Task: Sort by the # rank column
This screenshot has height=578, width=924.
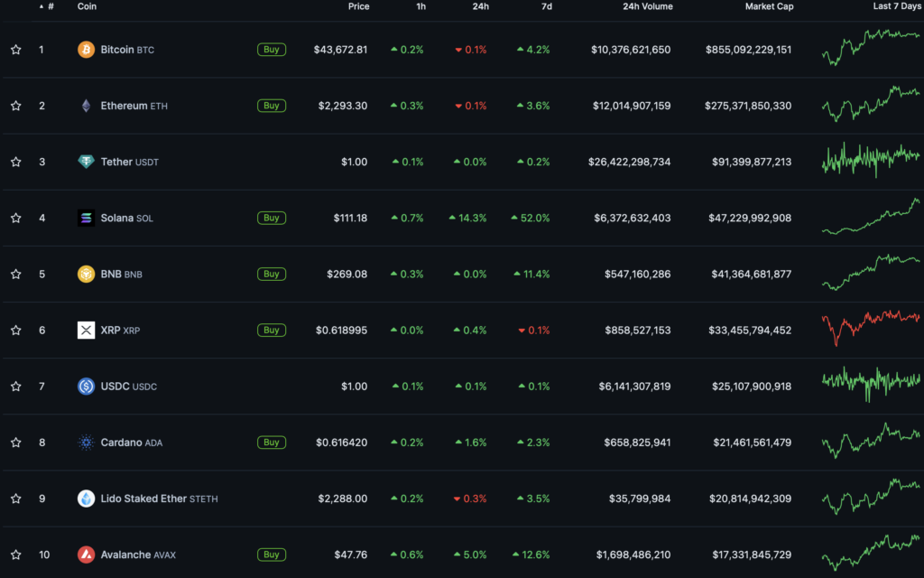Action: click(x=50, y=6)
